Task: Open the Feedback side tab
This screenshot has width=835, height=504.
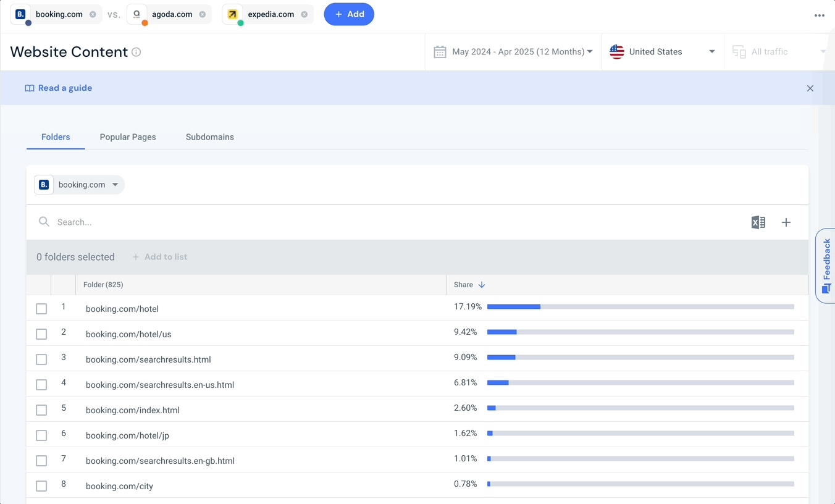Action: [x=826, y=266]
